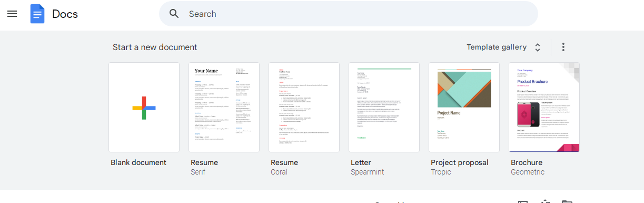The height and width of the screenshot is (203, 644).
Task: Click the magnifying glass search icon
Action: [174, 14]
